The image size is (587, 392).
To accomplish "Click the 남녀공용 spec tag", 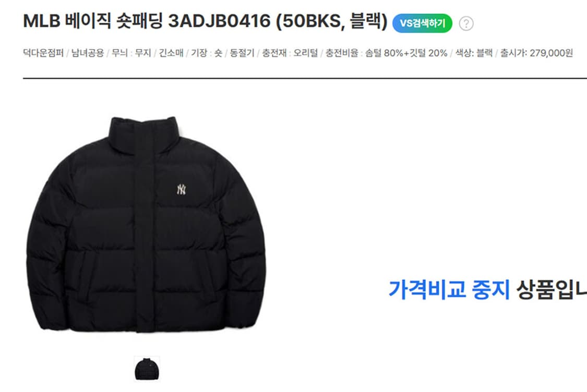I will (x=88, y=53).
